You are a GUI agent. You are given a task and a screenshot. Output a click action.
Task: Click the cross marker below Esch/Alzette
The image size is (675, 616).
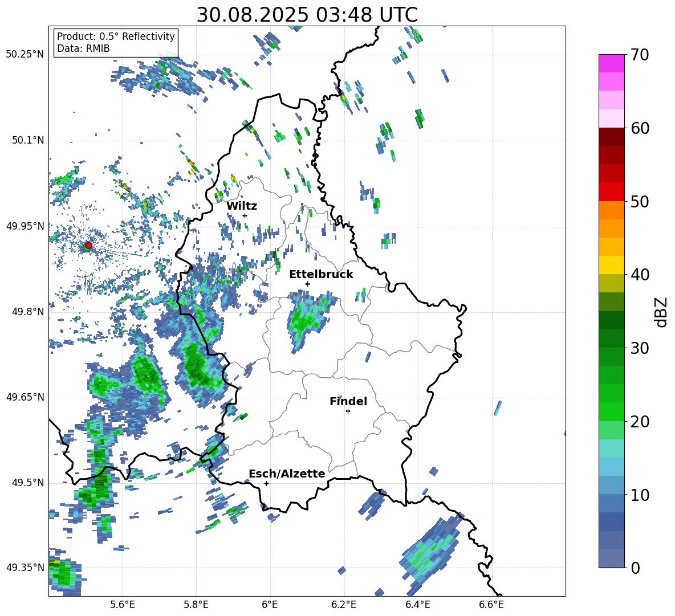tap(266, 483)
